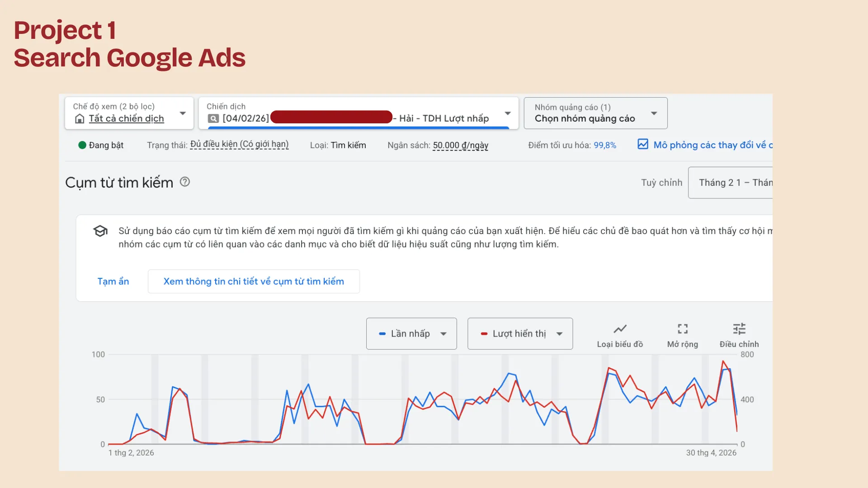Click the home icon beside Tất cả chiến dịch
868x488 pixels.
click(80, 118)
